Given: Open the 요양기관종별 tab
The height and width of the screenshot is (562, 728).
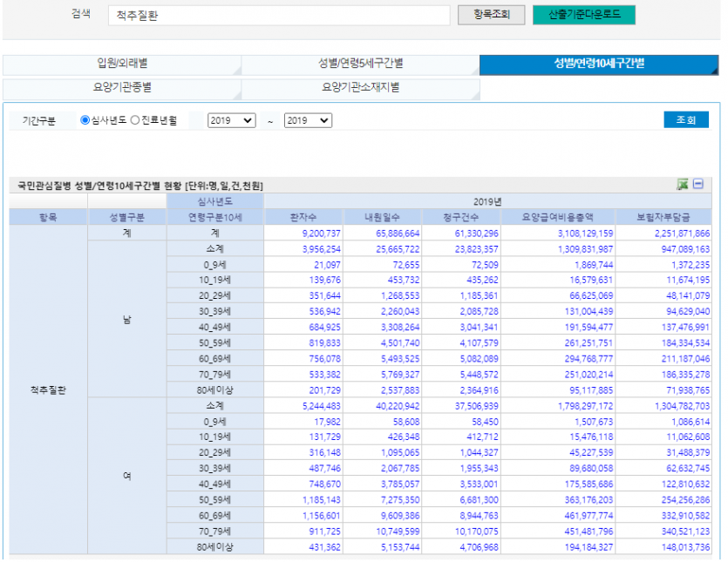Looking at the screenshot, I should click(122, 88).
